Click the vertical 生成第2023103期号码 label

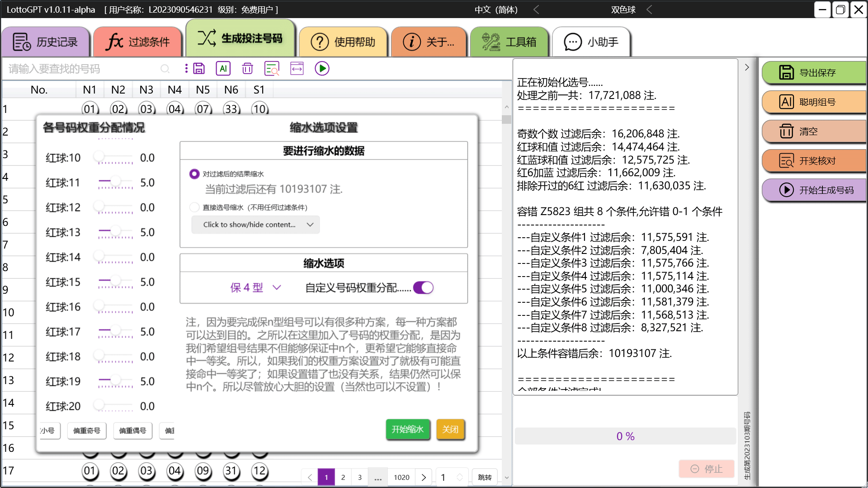point(747,445)
